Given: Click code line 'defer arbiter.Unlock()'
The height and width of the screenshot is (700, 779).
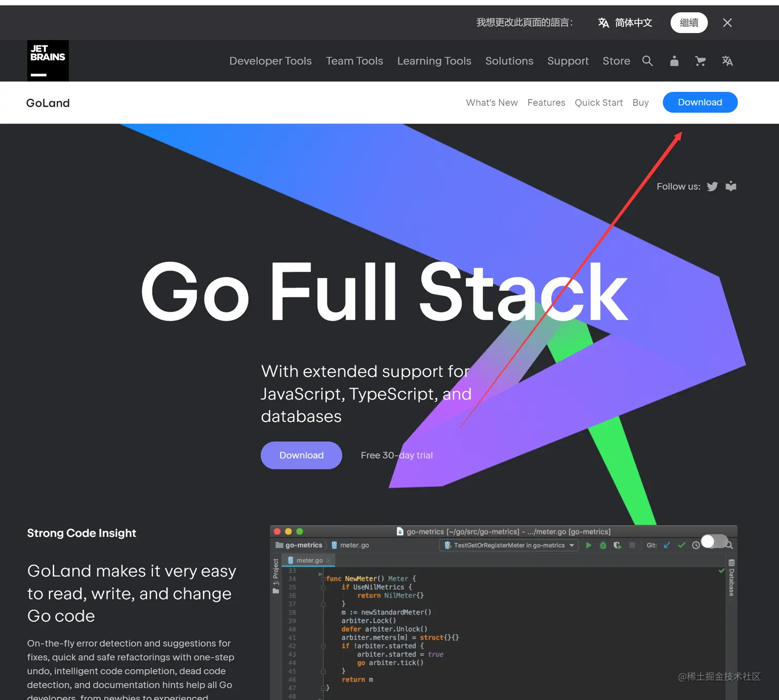Looking at the screenshot, I should click(384, 629).
